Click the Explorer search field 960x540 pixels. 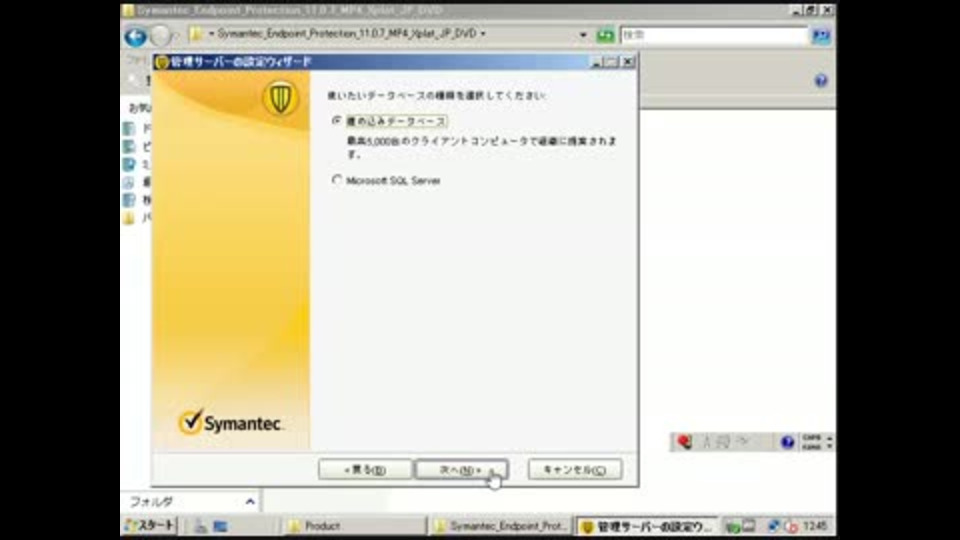click(x=714, y=36)
